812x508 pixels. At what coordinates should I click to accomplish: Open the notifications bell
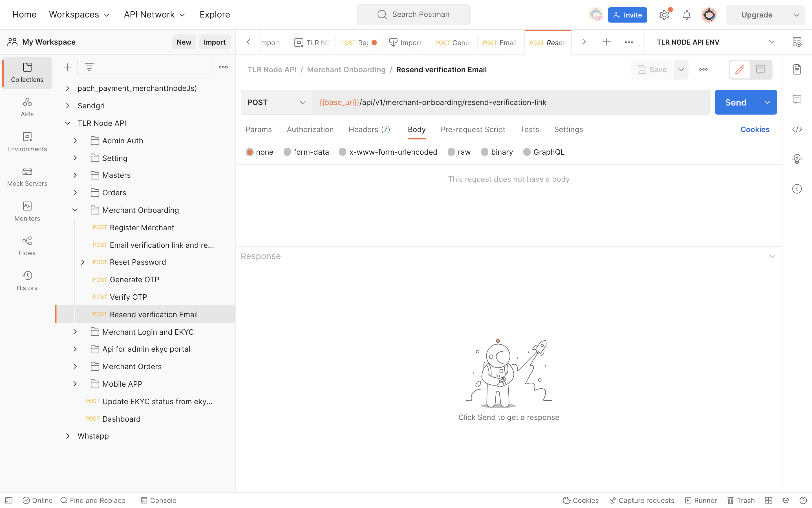687,15
